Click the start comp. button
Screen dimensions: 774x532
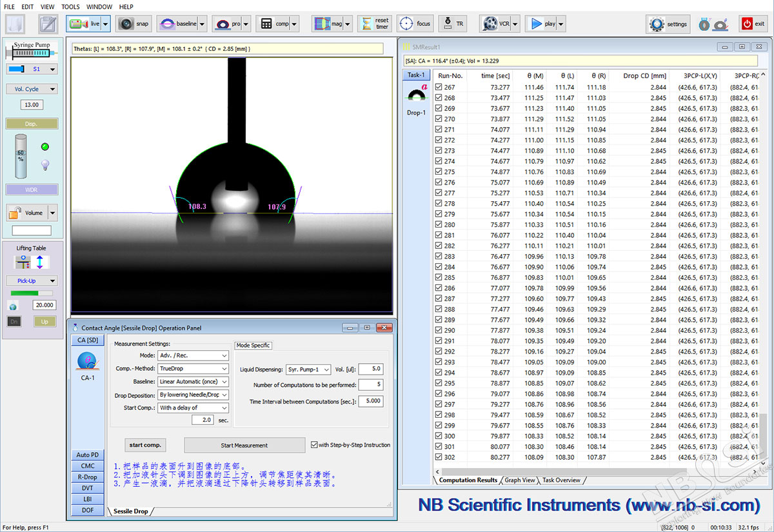[x=145, y=445]
